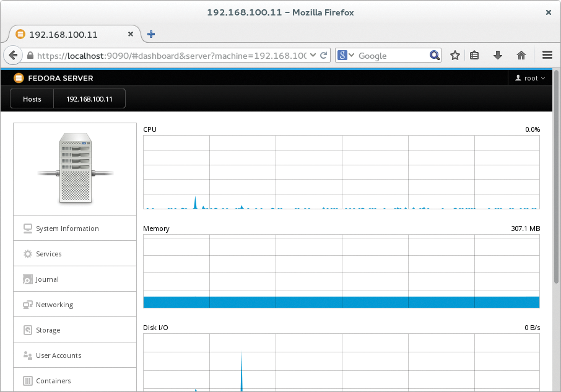
Task: Click the Networking icon in sidebar
Action: coord(27,305)
